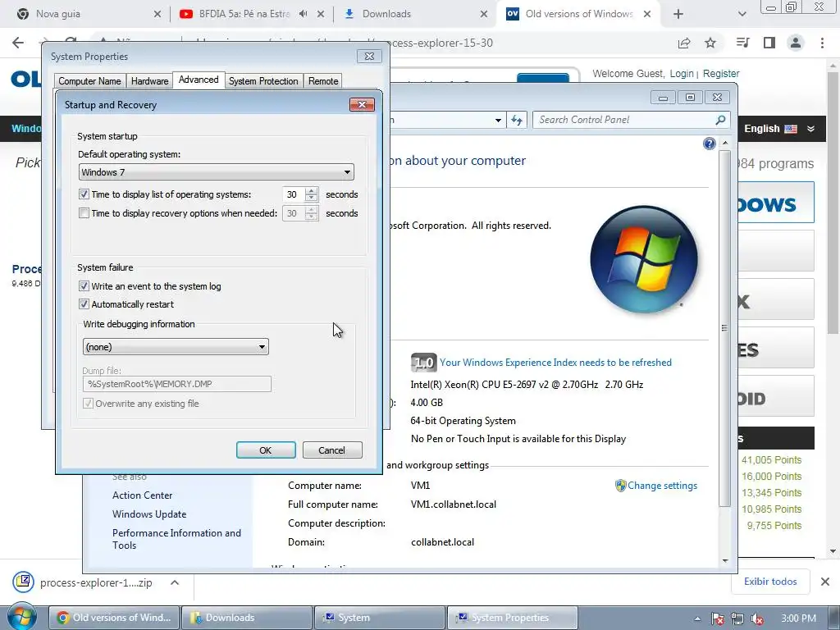Open download item options chevron
Screen dimensions: 840x630
click(175, 582)
